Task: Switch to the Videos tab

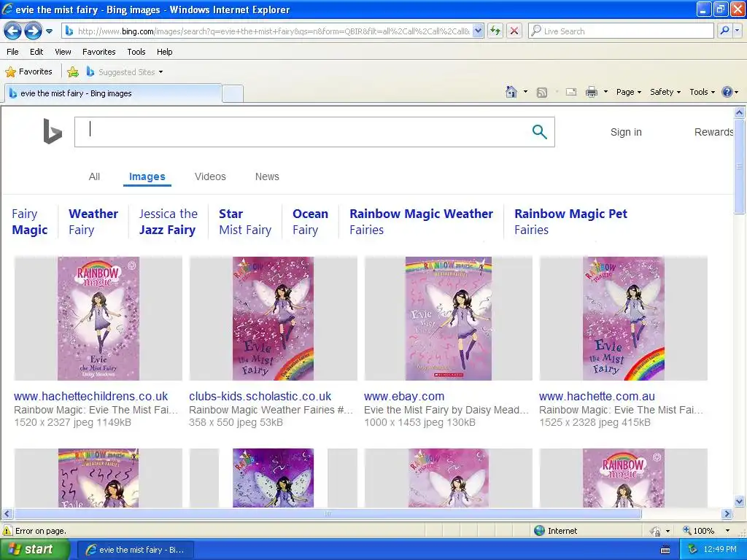Action: click(210, 176)
